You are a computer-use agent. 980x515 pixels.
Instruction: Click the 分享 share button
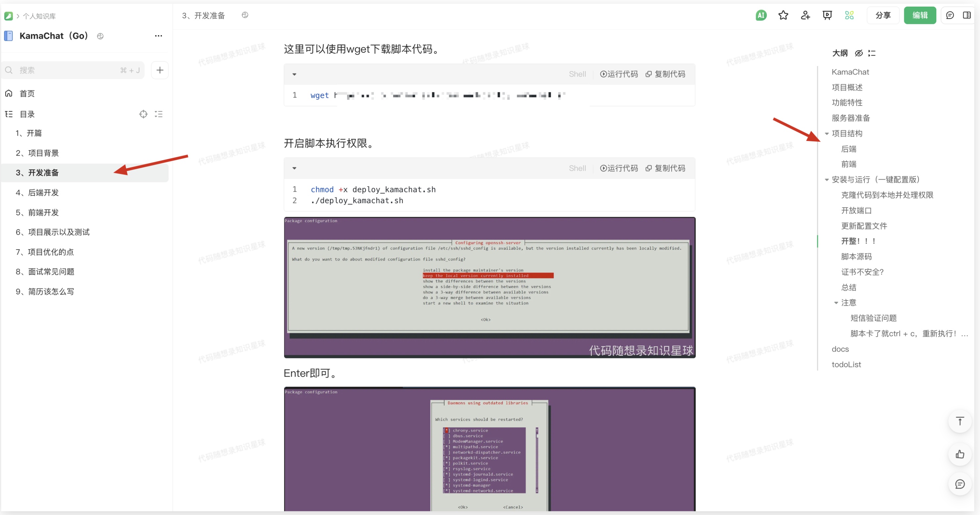[883, 15]
